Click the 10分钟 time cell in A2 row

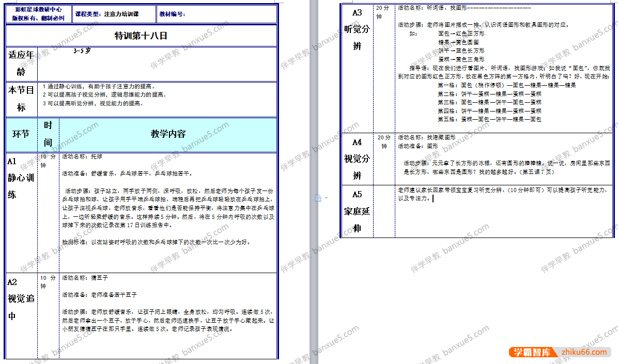point(48,282)
